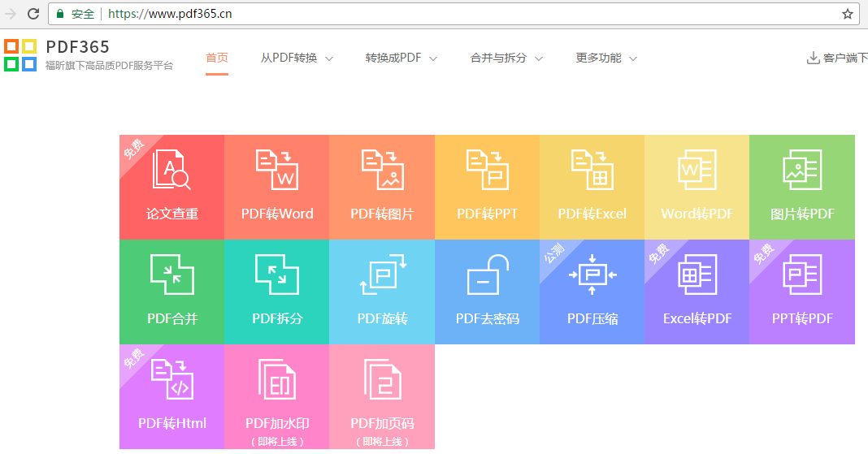
Task: Select the PDF转图片 tile icon
Action: click(383, 169)
